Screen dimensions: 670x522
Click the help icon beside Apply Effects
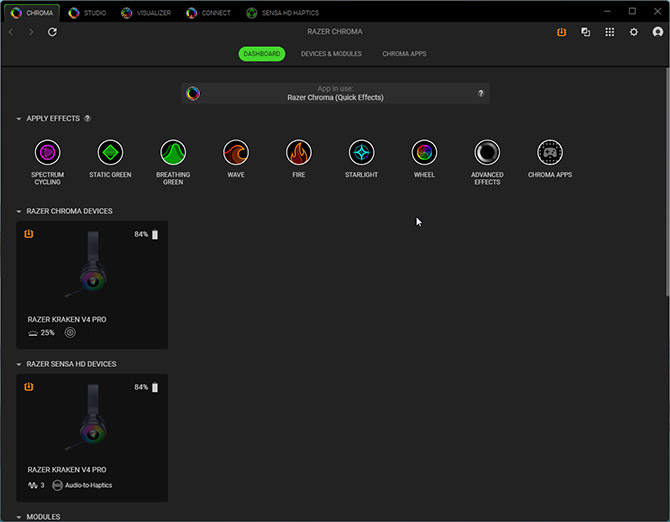click(x=88, y=118)
